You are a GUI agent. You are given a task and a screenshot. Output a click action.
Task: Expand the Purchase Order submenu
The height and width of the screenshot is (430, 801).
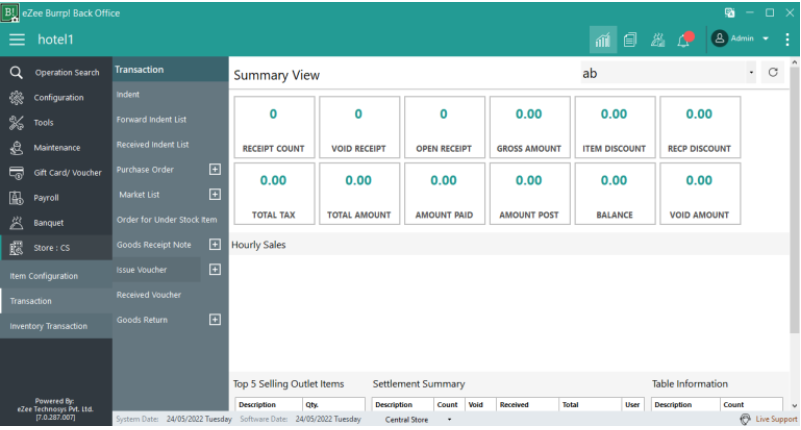(x=214, y=169)
